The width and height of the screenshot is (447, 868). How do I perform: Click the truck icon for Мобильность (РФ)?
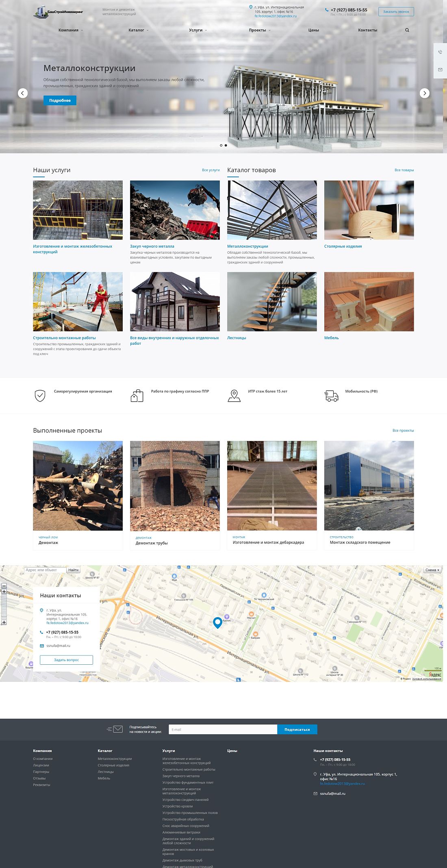click(331, 396)
